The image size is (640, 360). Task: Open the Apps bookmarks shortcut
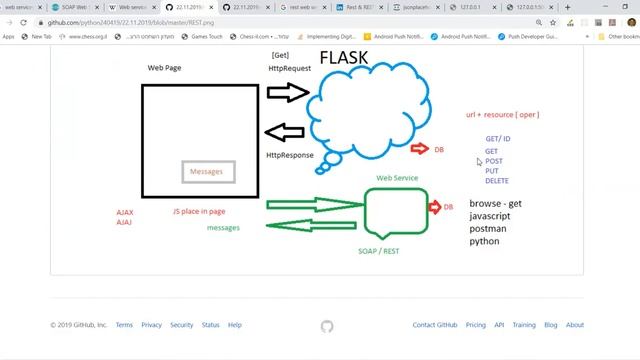(8, 37)
